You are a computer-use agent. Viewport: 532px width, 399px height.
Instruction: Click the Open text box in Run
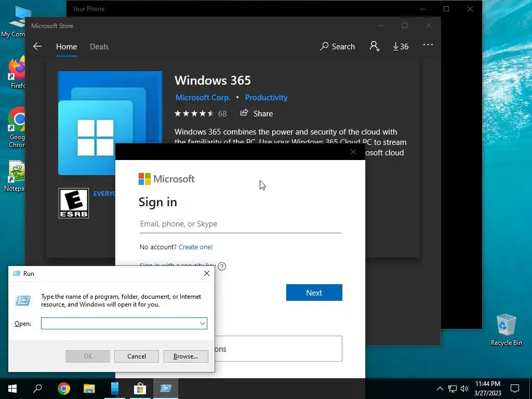coord(120,323)
